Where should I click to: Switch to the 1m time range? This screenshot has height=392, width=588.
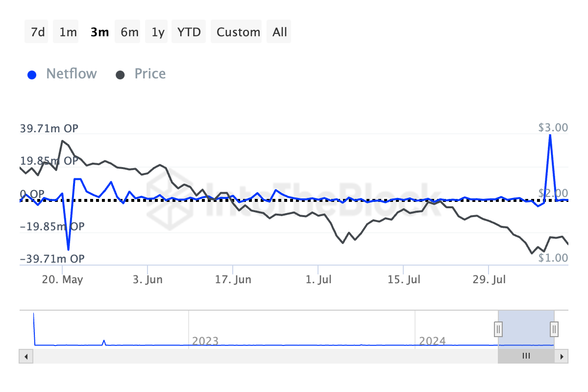click(x=68, y=32)
